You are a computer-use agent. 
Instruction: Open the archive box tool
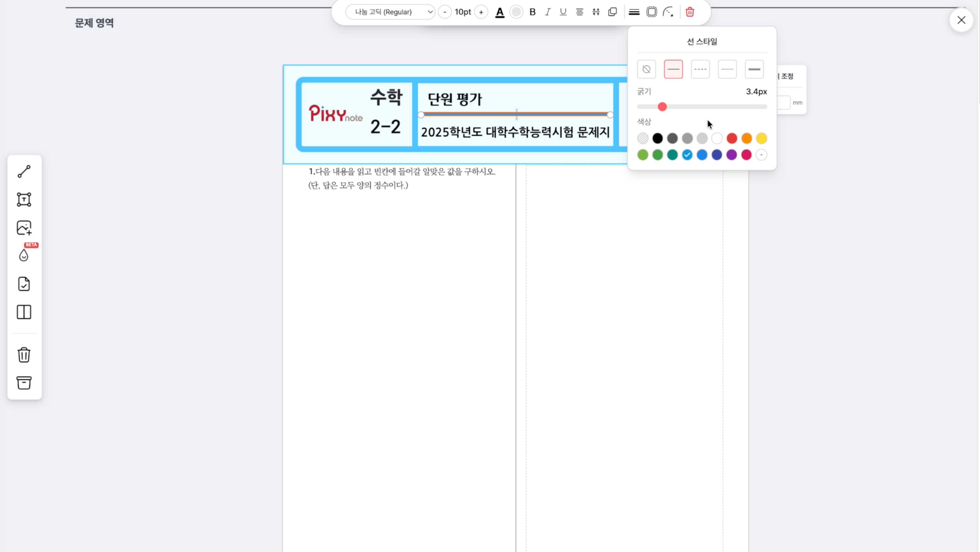coord(24,383)
